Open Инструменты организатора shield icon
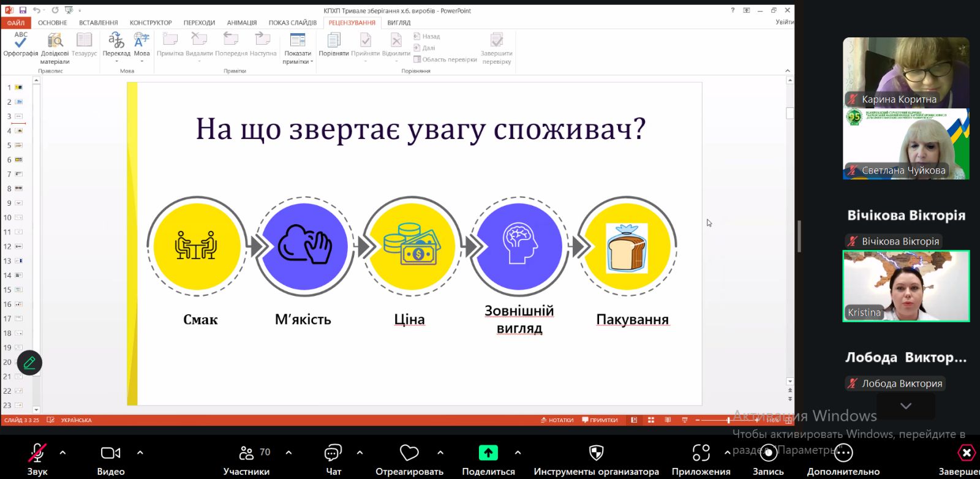This screenshot has height=479, width=980. [x=596, y=453]
